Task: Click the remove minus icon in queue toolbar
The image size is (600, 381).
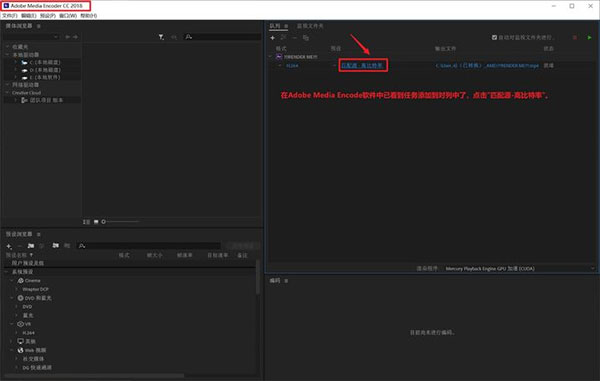Action: (294, 38)
